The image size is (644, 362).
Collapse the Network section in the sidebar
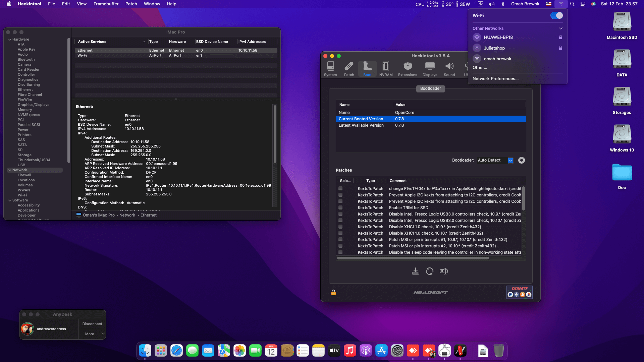point(10,170)
